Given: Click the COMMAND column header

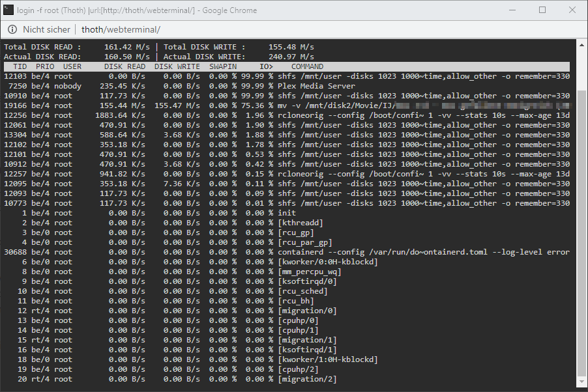Looking at the screenshot, I should coord(307,66).
